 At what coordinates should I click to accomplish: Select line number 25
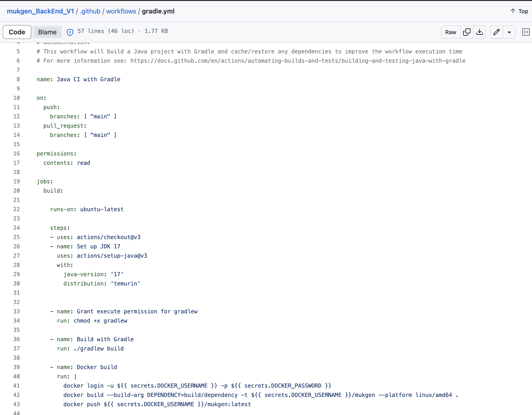pos(16,237)
